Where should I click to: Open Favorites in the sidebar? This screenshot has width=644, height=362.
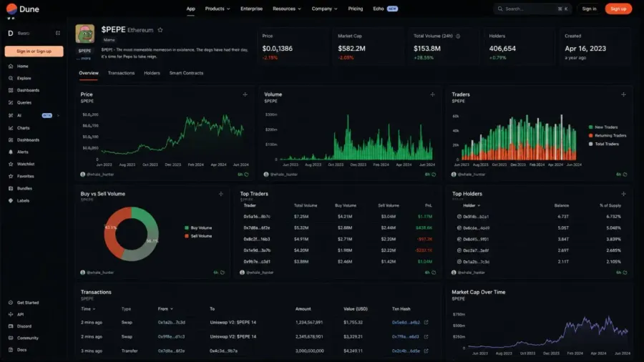pos(21,176)
